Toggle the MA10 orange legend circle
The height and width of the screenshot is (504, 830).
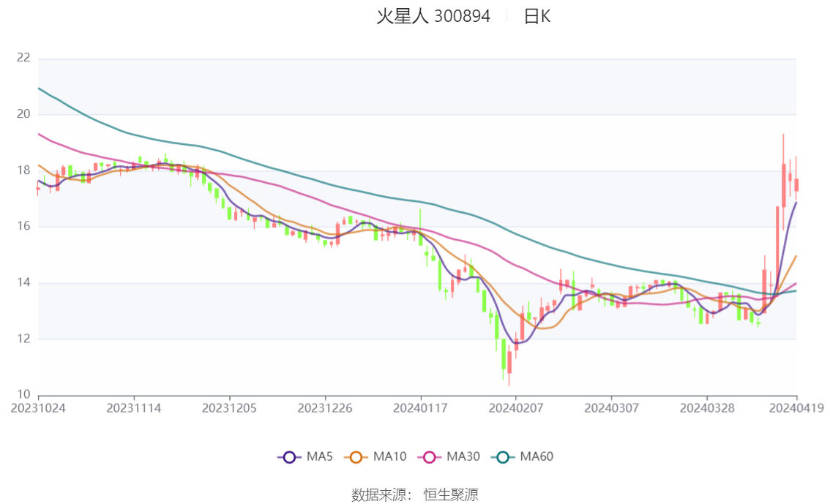coord(356,457)
